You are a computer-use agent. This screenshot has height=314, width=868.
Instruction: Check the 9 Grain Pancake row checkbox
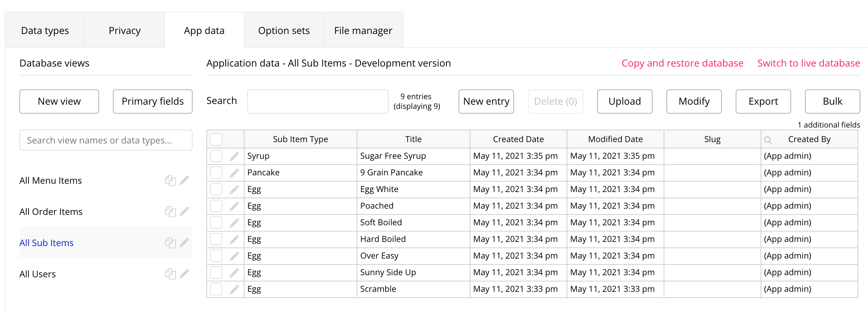point(216,173)
